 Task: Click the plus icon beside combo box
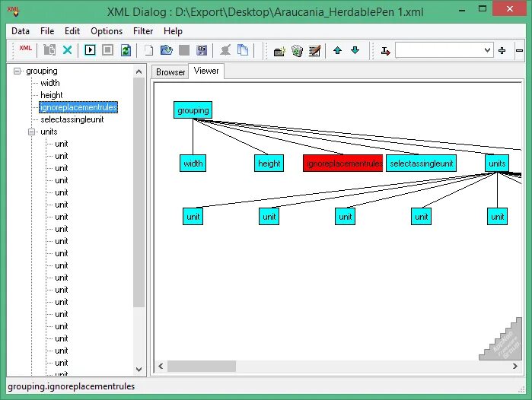(x=502, y=50)
